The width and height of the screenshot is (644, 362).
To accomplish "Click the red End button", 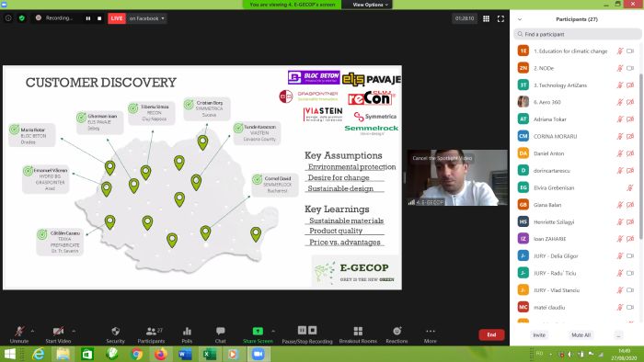I will tap(491, 334).
